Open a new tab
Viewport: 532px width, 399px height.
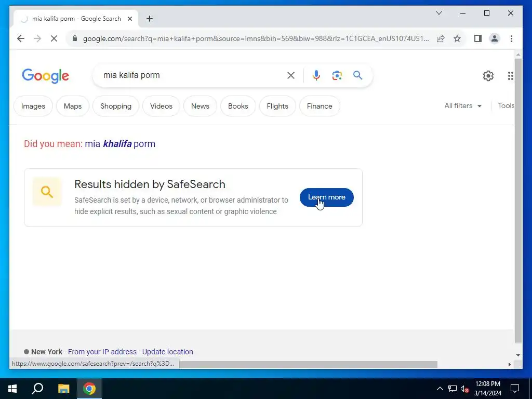[150, 19]
